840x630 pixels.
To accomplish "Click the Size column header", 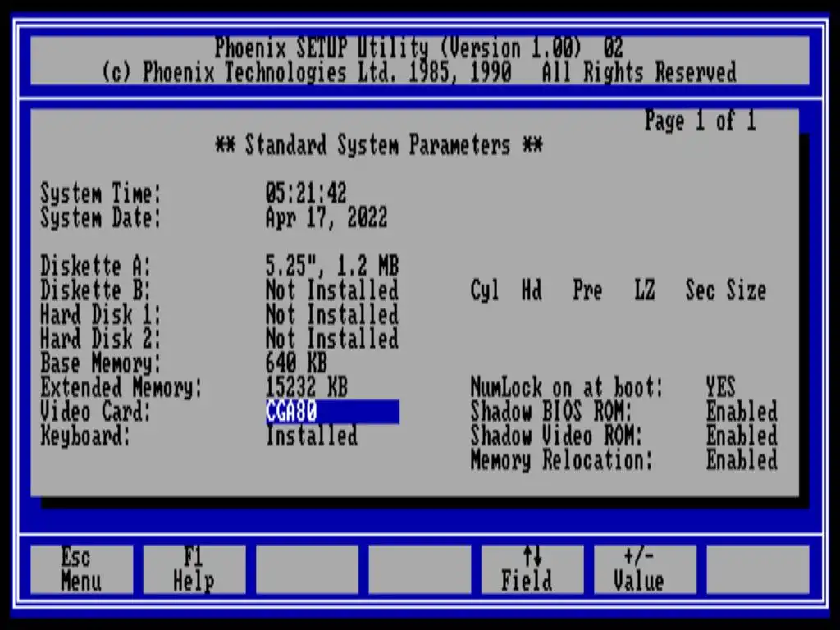I will (746, 290).
